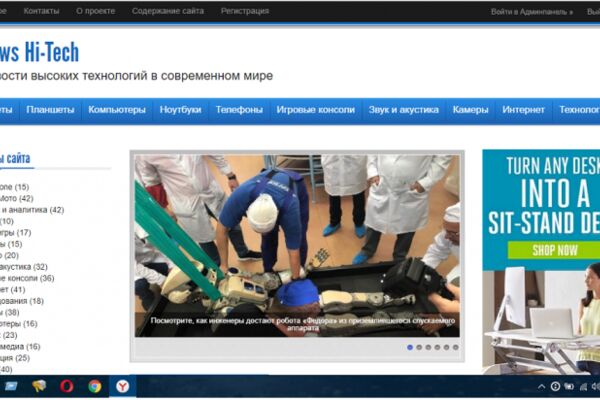Open sidebar link ending 'Мото (42)'
The width and height of the screenshot is (600, 400).
pos(17,198)
